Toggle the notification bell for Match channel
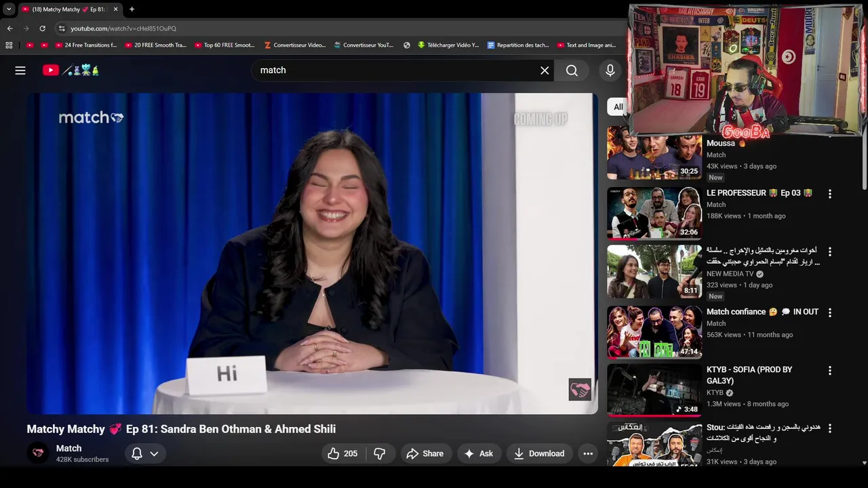Screen dimensions: 868x488 [x=137, y=453]
